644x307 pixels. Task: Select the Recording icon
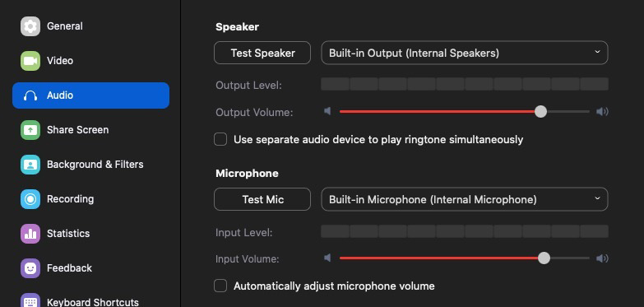click(x=30, y=199)
